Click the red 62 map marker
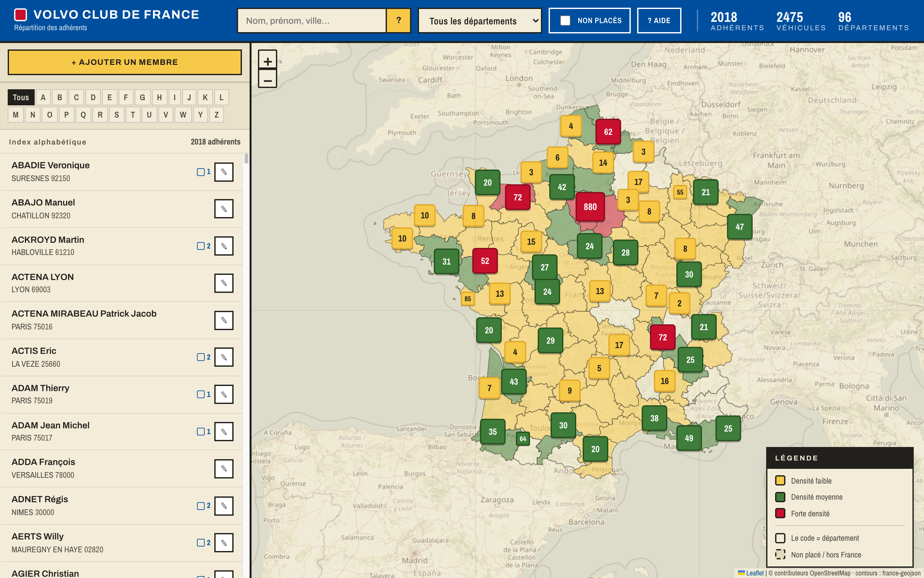 point(608,132)
